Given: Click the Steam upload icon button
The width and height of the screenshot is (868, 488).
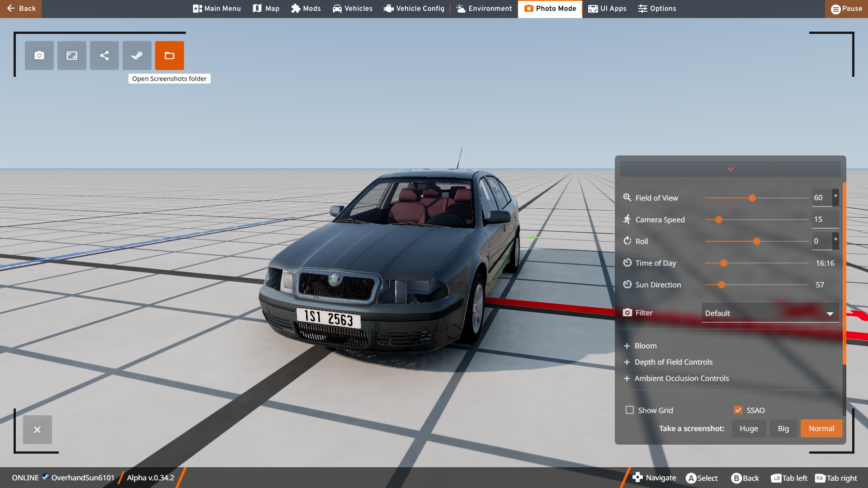Looking at the screenshot, I should click(137, 56).
